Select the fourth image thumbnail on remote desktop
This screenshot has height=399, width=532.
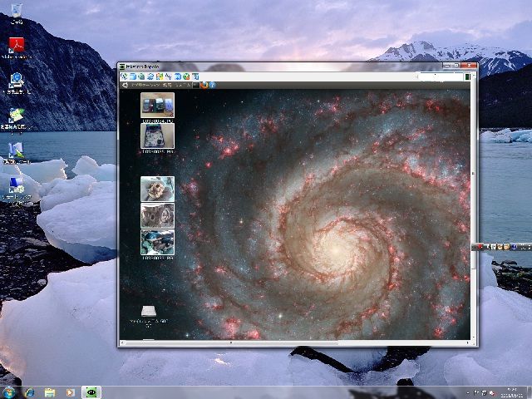click(157, 215)
